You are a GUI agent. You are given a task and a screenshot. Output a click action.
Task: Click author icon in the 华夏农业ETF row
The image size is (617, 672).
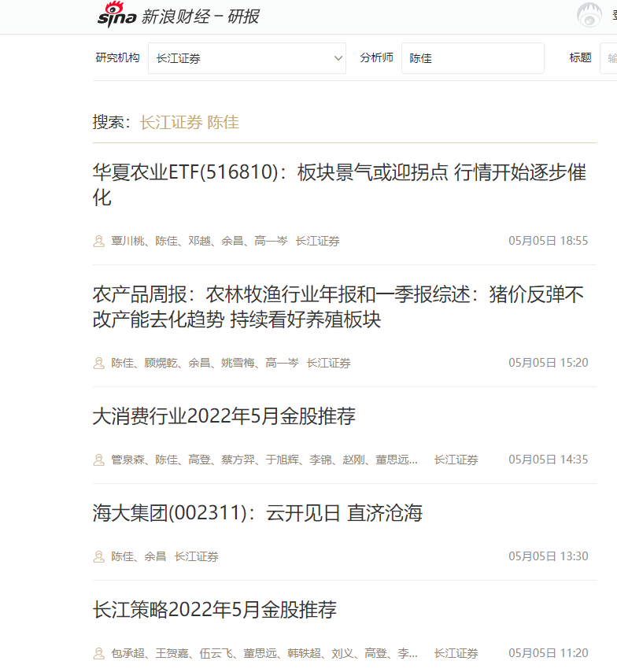click(x=99, y=242)
